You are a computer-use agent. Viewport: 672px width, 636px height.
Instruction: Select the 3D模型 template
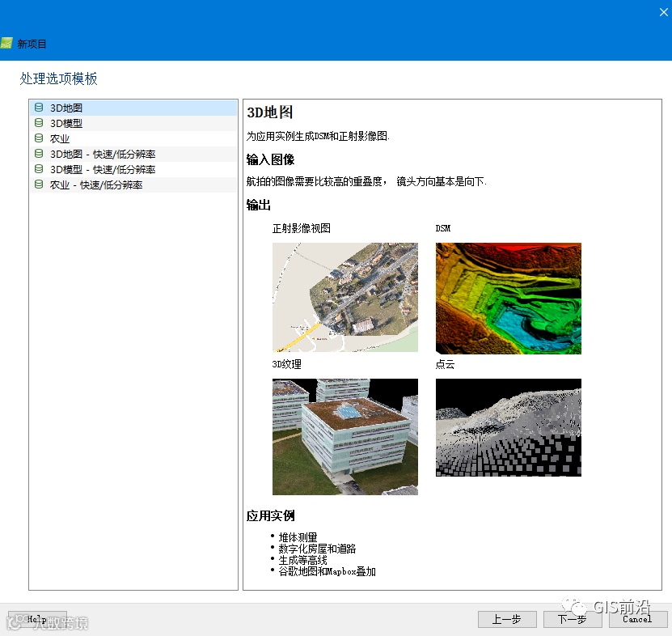click(x=133, y=123)
